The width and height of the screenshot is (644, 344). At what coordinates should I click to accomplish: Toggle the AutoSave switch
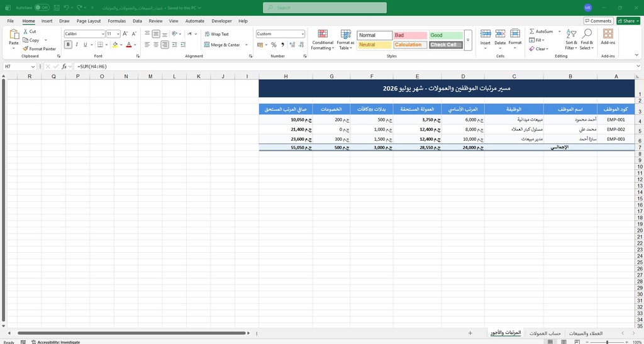(42, 8)
